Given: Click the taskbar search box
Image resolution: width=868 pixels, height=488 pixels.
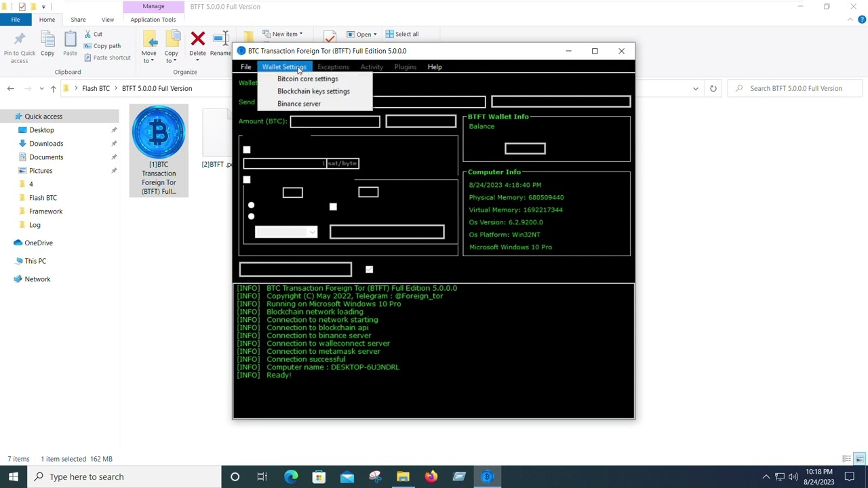Looking at the screenshot, I should (125, 476).
